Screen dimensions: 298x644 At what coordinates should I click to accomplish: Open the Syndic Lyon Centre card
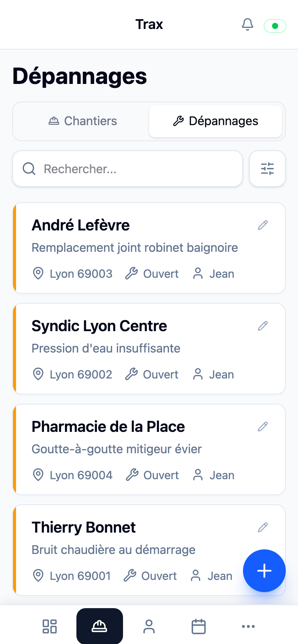(x=149, y=349)
